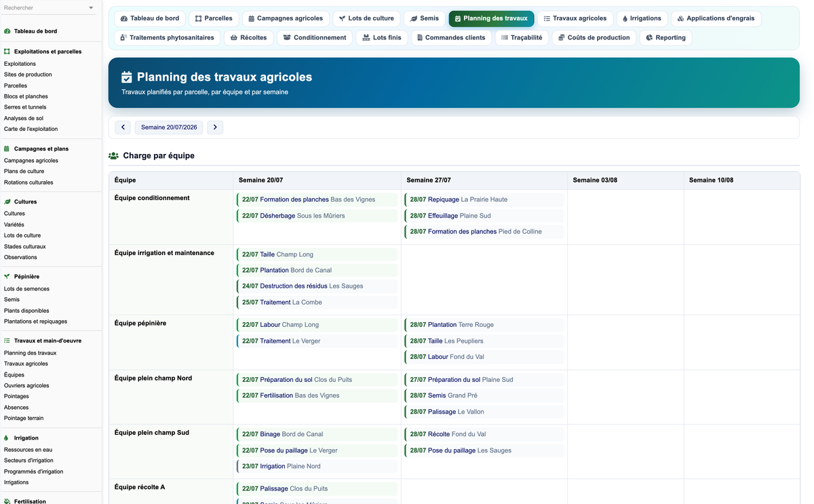Open the Commandes clients tab
Viewport: 814px width, 504px height.
(x=451, y=37)
